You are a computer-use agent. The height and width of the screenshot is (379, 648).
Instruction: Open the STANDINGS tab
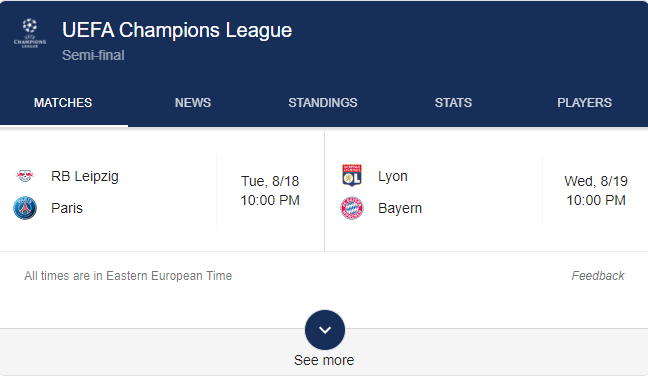(x=323, y=102)
